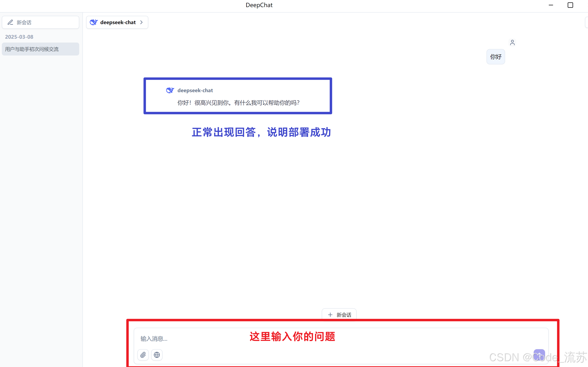This screenshot has width=588, height=367.
Task: Click the 你好 user message bubble
Action: coord(495,57)
